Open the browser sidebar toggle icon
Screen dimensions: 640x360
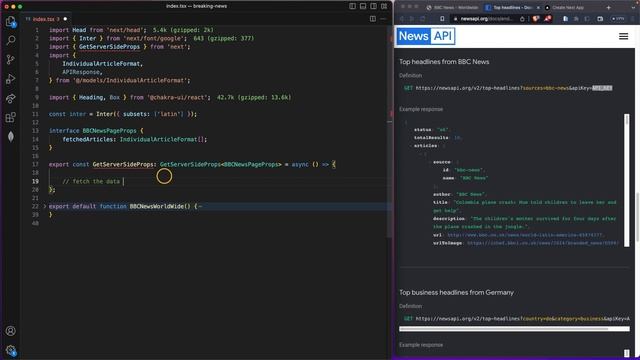pos(587,19)
